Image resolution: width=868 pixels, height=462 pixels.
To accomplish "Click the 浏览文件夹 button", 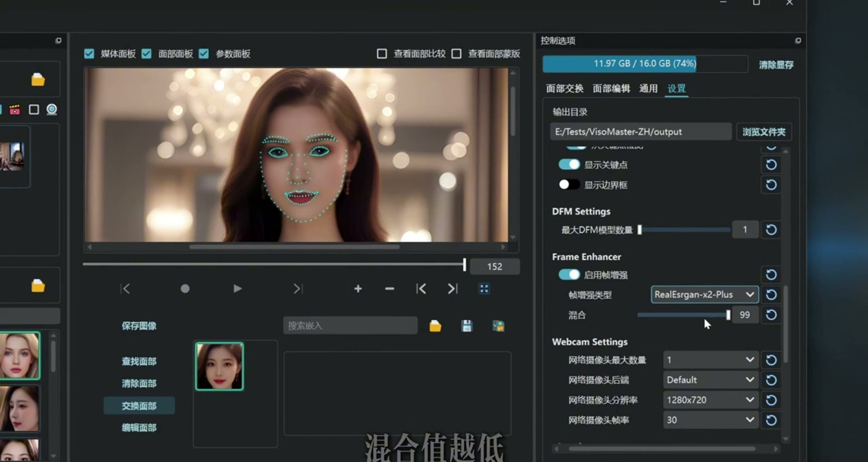I will tap(764, 132).
